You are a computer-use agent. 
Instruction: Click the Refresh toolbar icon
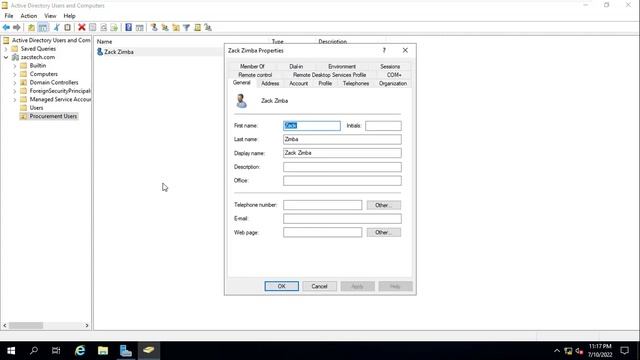click(104, 27)
